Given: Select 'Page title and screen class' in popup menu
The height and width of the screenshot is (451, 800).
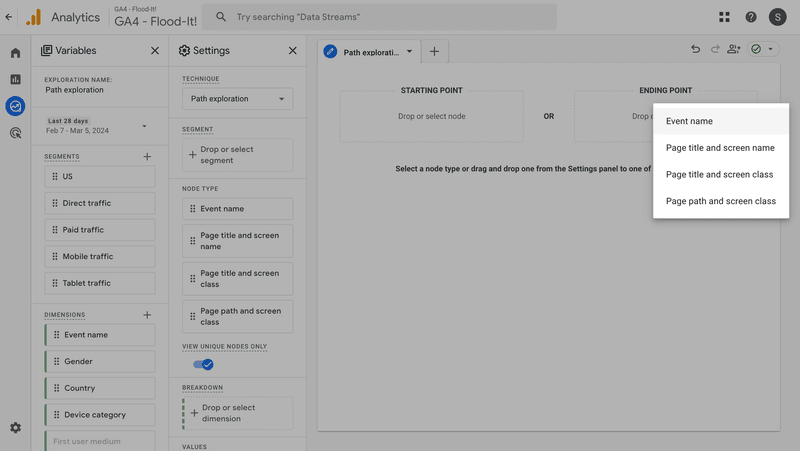Looking at the screenshot, I should pyautogui.click(x=721, y=174).
